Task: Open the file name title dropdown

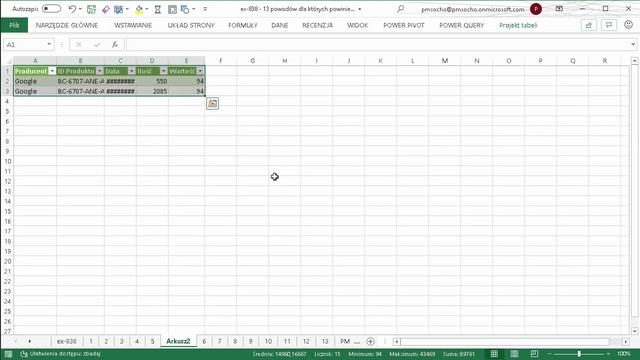Action: pos(360,9)
